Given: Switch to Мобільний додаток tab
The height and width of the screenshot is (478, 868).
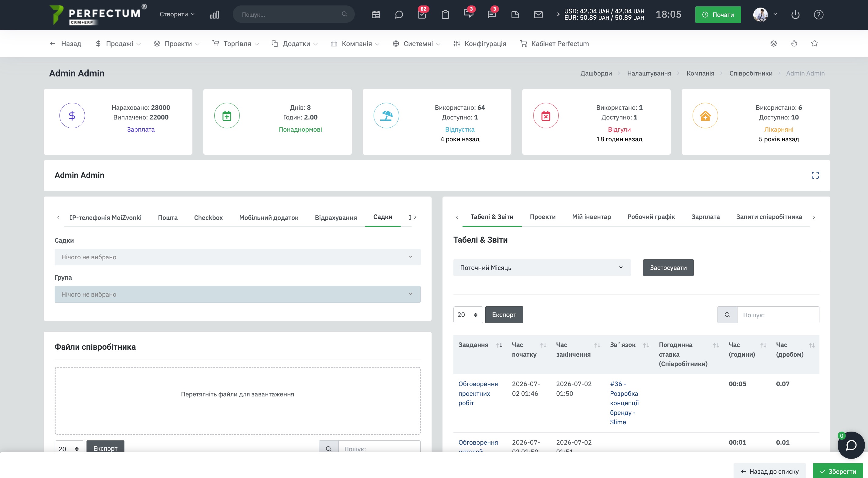Looking at the screenshot, I should click(x=269, y=217).
